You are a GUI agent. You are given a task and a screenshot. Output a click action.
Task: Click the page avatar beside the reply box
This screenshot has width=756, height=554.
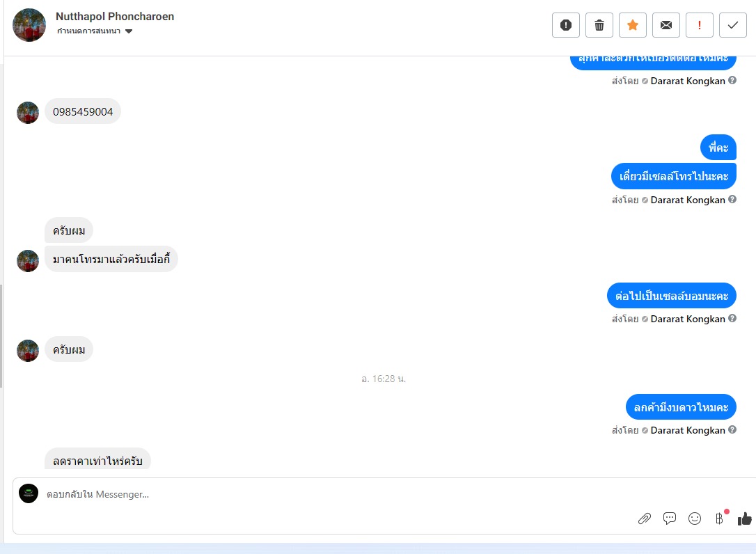pyautogui.click(x=29, y=493)
